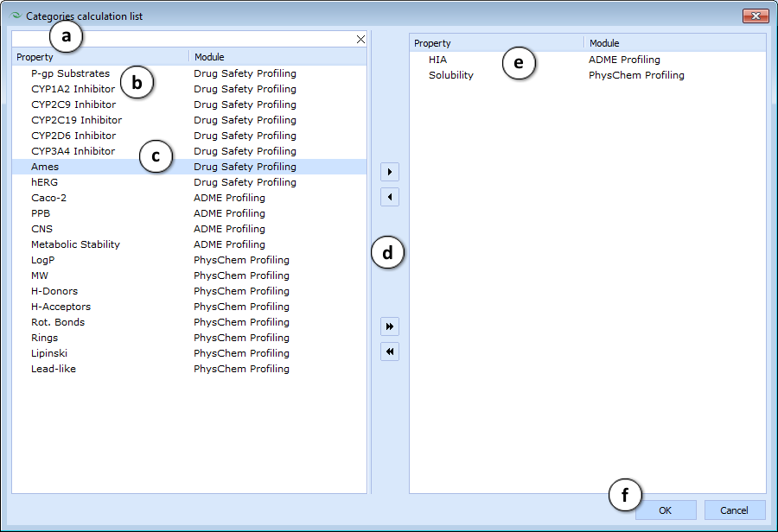This screenshot has width=778, height=532.
Task: Select CYP2C9 Inhibitor row
Action: (189, 104)
